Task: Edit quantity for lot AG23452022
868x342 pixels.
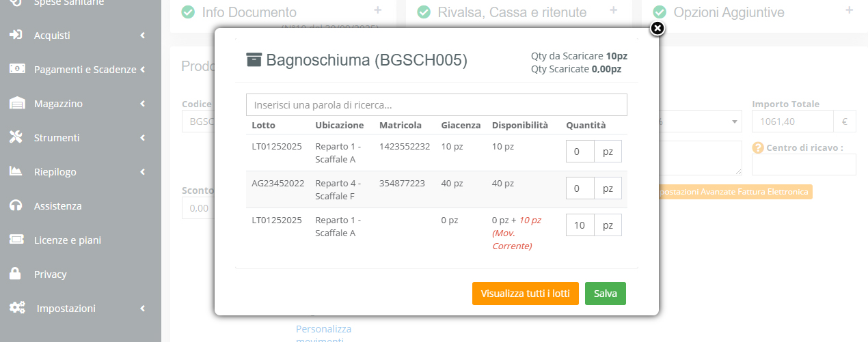Action: coord(580,188)
